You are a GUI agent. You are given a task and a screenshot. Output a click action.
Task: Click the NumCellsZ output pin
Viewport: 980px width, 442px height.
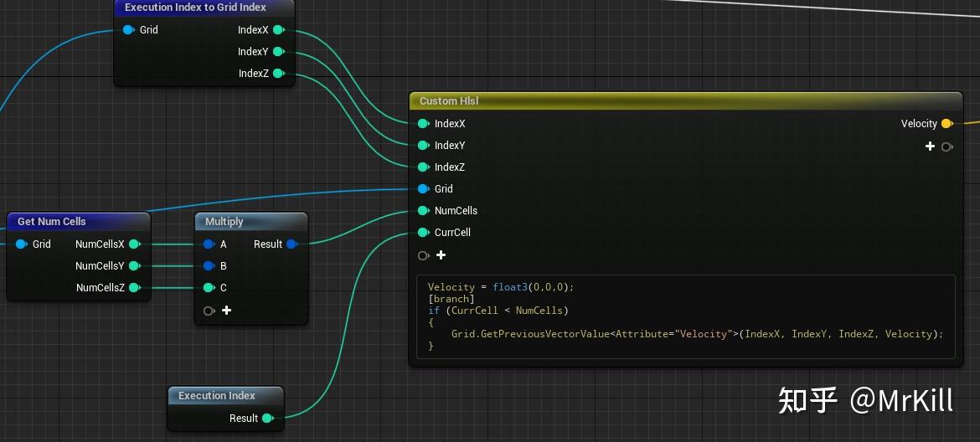[134, 287]
